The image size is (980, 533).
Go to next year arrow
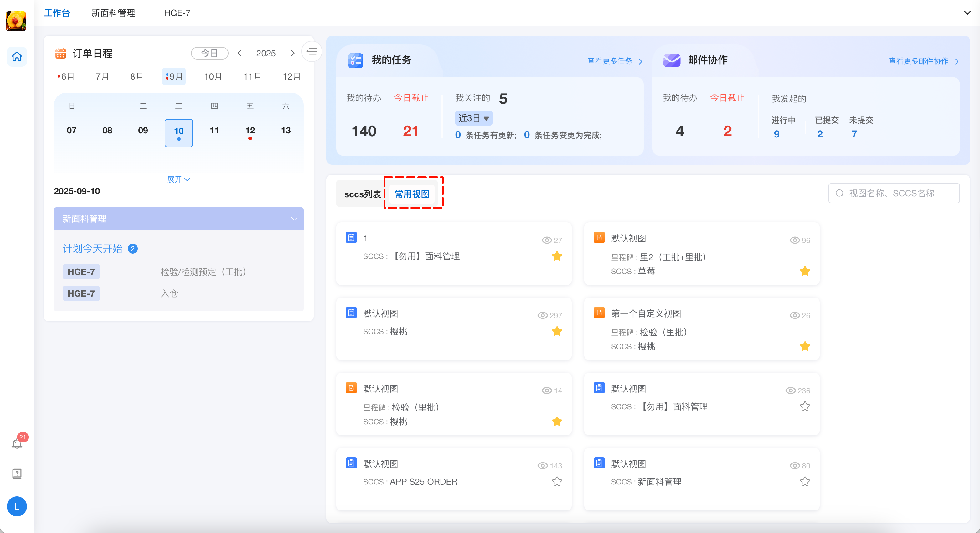point(292,53)
